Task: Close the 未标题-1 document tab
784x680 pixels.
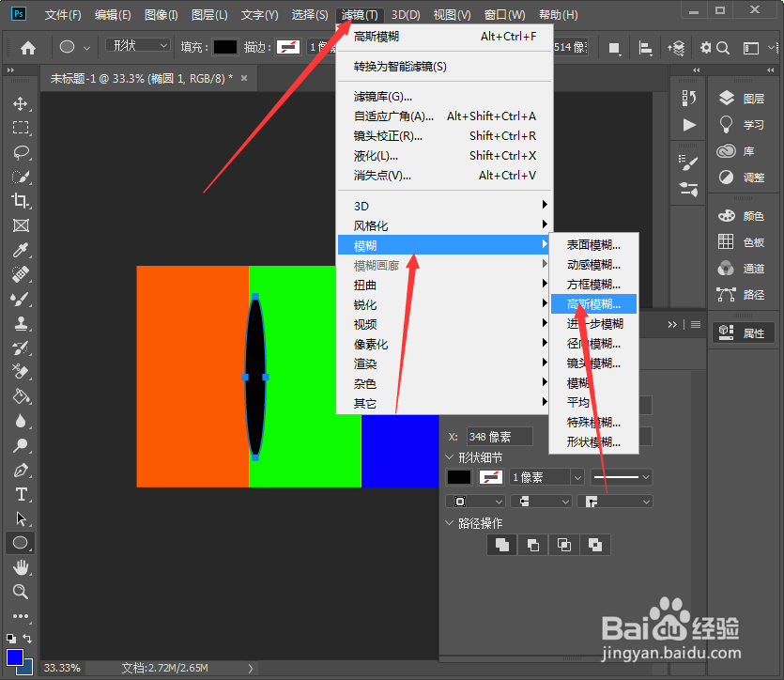Action: (244, 78)
